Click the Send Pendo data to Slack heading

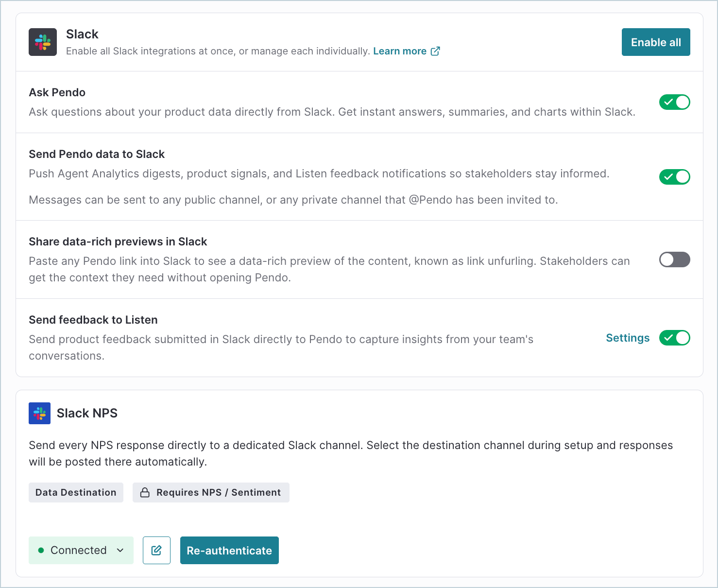[97, 154]
